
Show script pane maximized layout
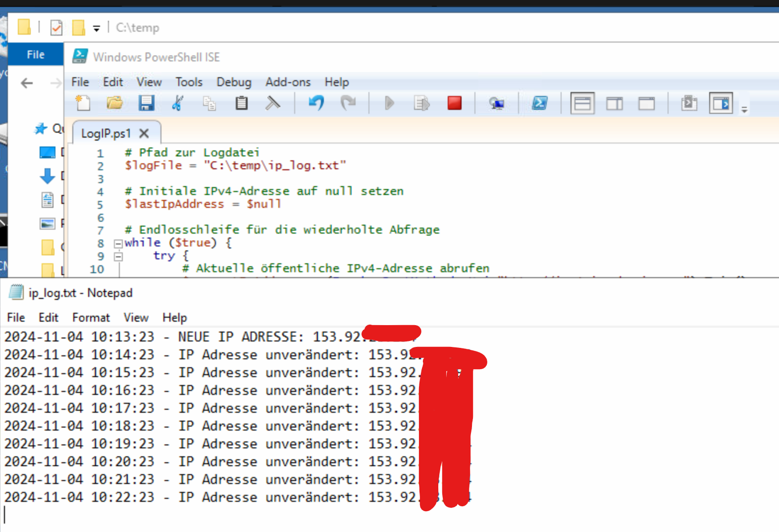[646, 103]
